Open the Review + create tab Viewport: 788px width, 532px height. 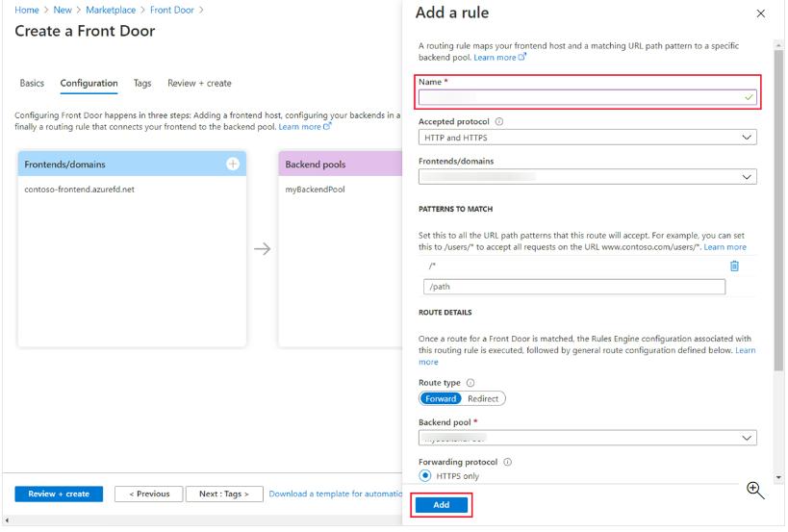point(199,84)
